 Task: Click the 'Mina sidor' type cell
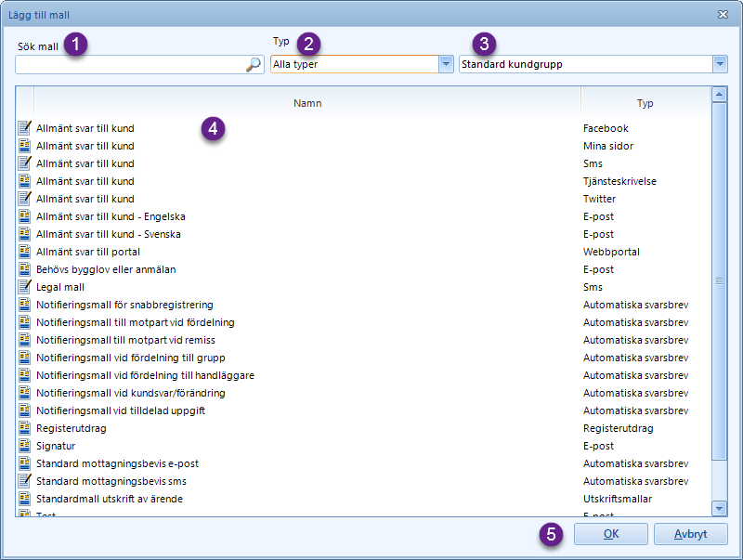(x=608, y=146)
